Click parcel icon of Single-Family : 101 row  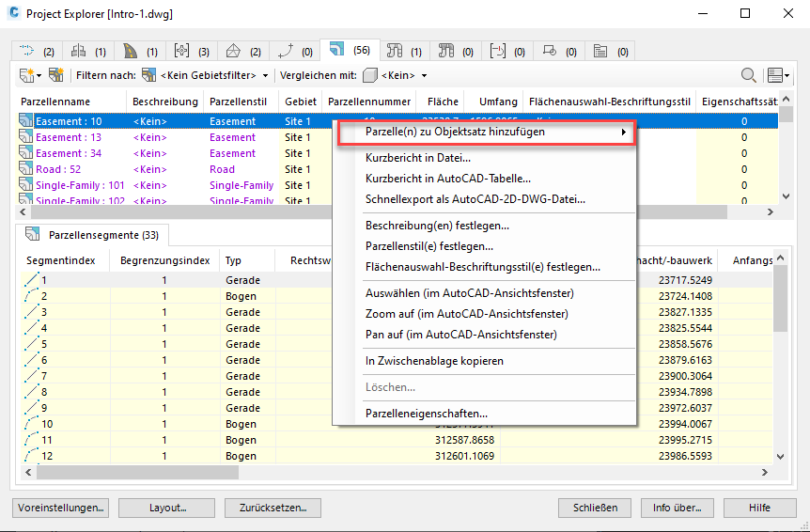[x=25, y=185]
